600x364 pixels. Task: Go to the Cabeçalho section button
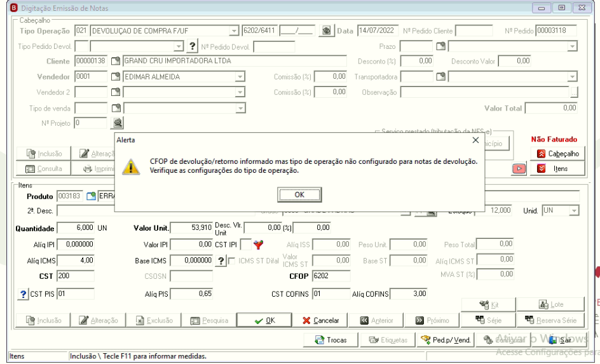pos(557,154)
